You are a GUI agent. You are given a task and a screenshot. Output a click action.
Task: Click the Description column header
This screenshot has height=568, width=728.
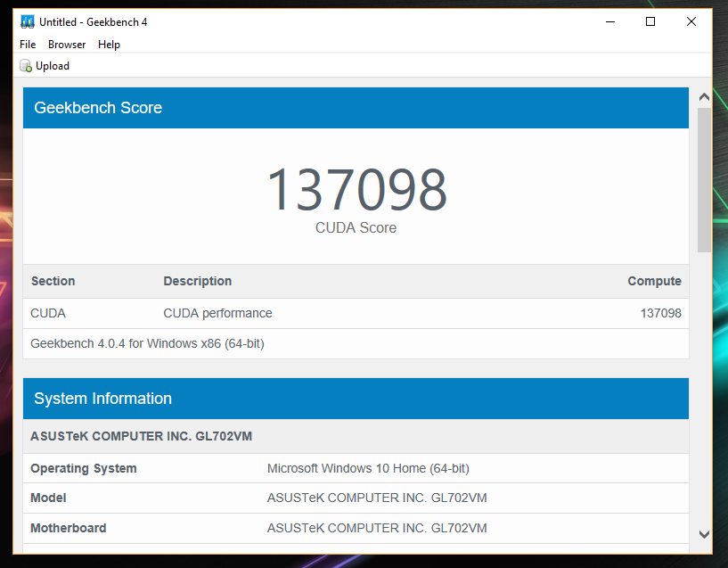pos(197,281)
